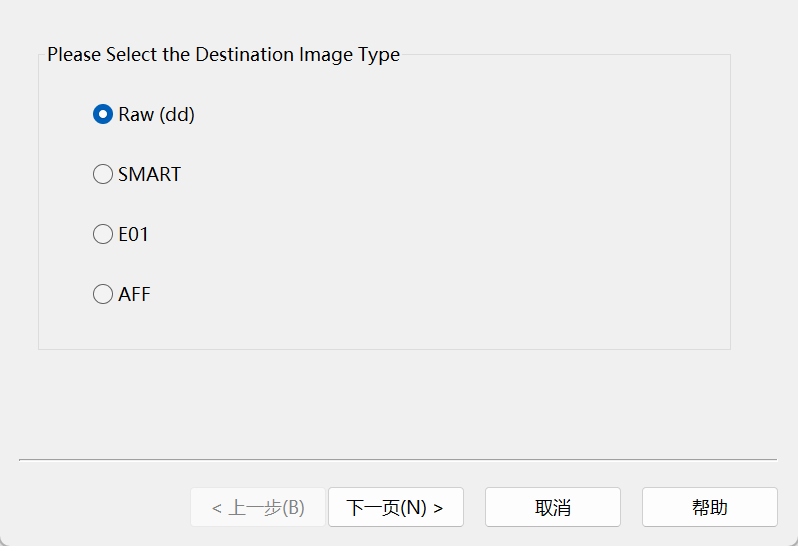
Task: Click the empty circle beside SMART
Action: click(x=103, y=174)
